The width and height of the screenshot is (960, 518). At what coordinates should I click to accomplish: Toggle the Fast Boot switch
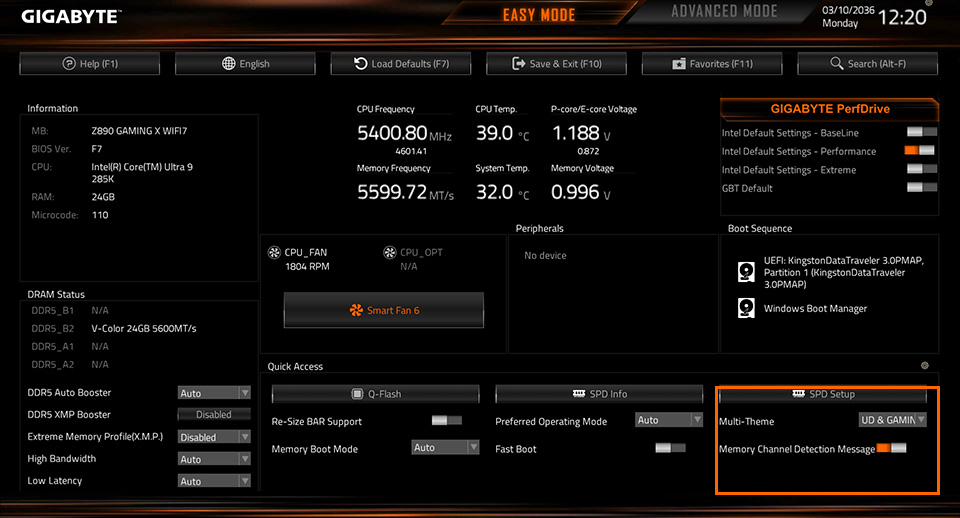pyautogui.click(x=670, y=448)
